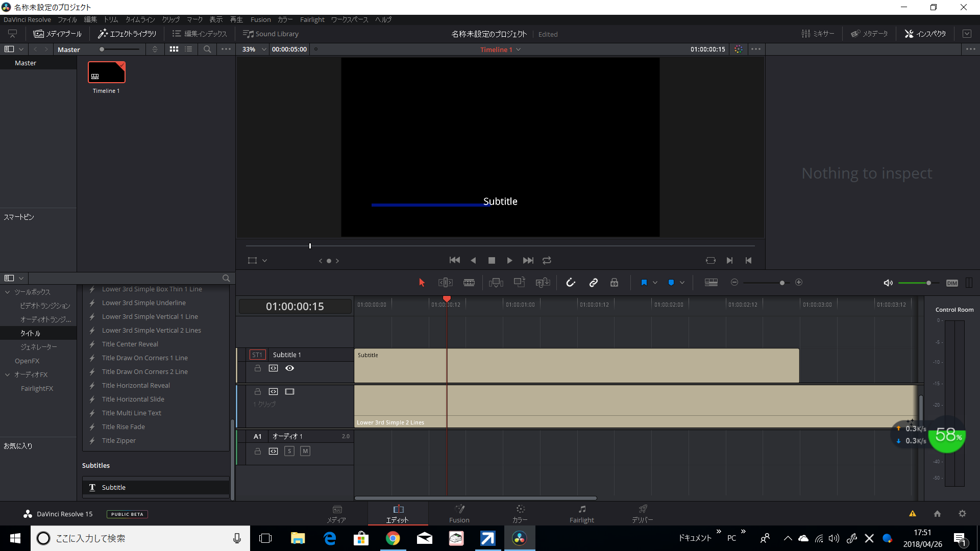
Task: Open project settings gear icon
Action: (x=962, y=514)
